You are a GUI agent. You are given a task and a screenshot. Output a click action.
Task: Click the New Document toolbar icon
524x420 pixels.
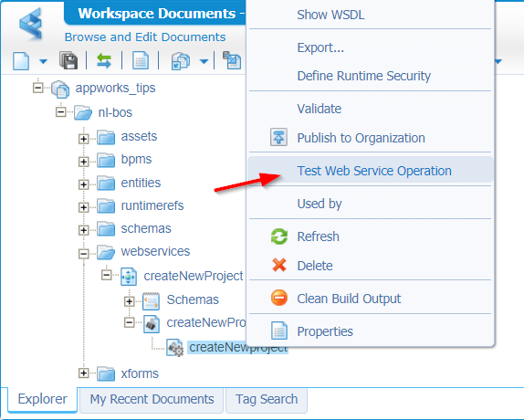point(21,61)
